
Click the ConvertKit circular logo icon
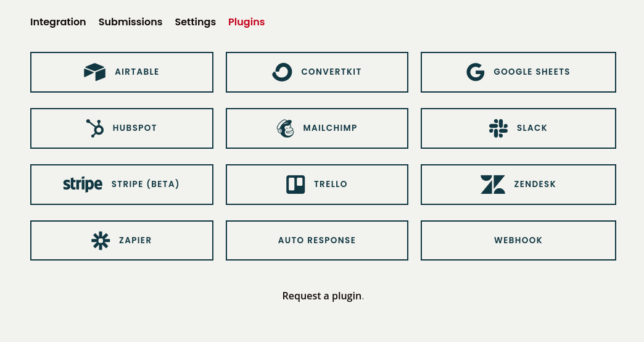click(x=282, y=72)
